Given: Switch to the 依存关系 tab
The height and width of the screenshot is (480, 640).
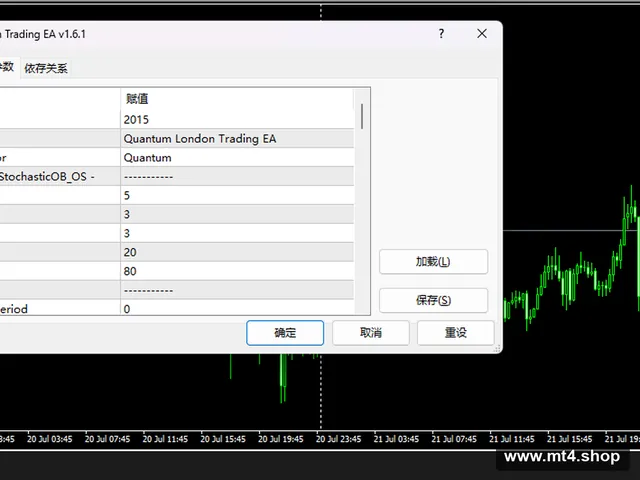Looking at the screenshot, I should pyautogui.click(x=46, y=68).
